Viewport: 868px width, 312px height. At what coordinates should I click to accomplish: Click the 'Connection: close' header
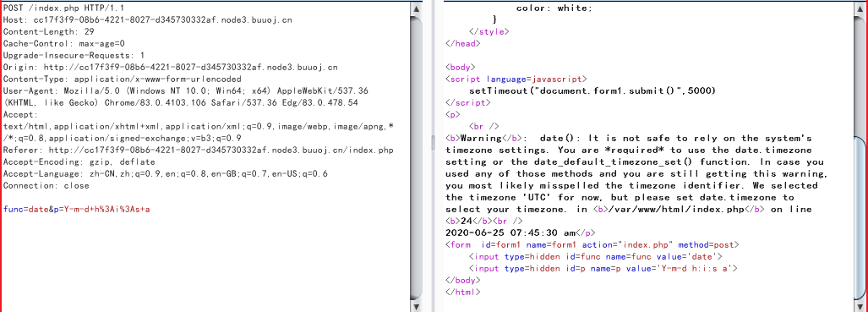click(46, 186)
